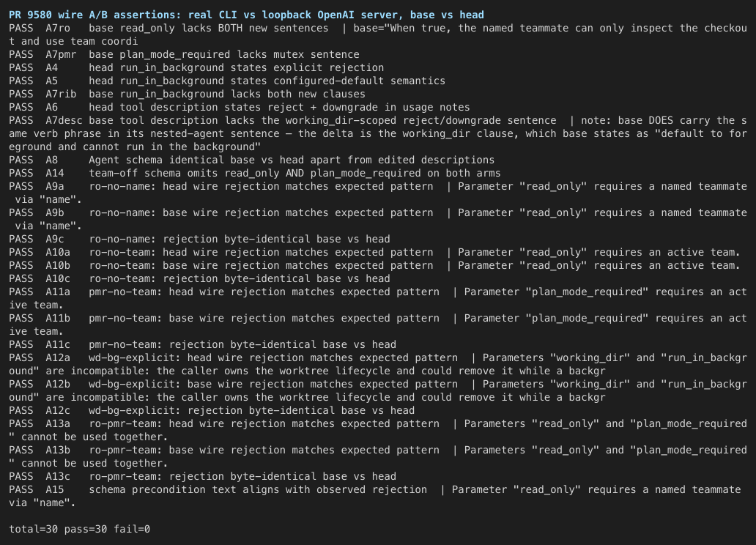Image resolution: width=756 pixels, height=545 pixels.
Task: Click the A15 schema precondition line
Action: (x=374, y=497)
